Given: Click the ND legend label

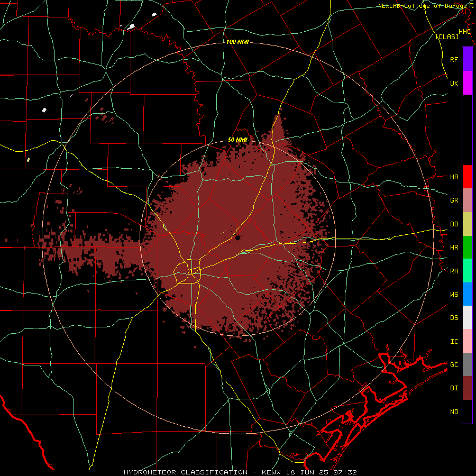Looking at the screenshot, I should tap(454, 412).
